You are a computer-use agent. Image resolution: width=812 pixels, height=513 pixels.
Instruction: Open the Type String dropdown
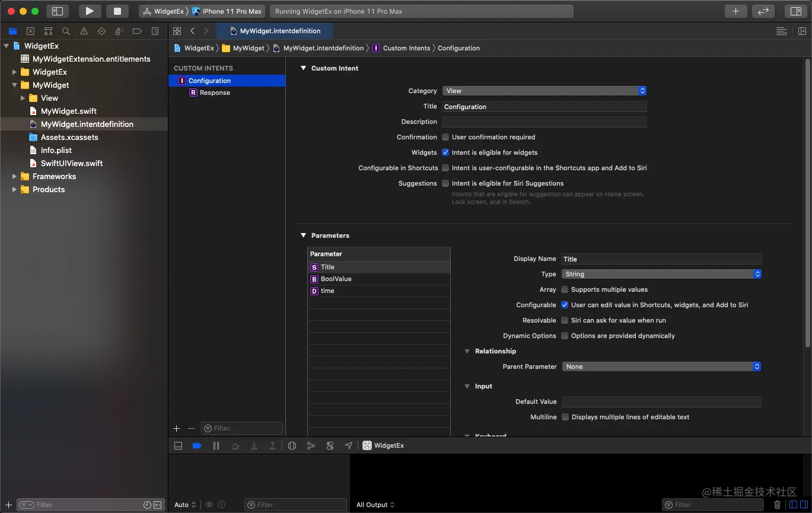click(661, 274)
